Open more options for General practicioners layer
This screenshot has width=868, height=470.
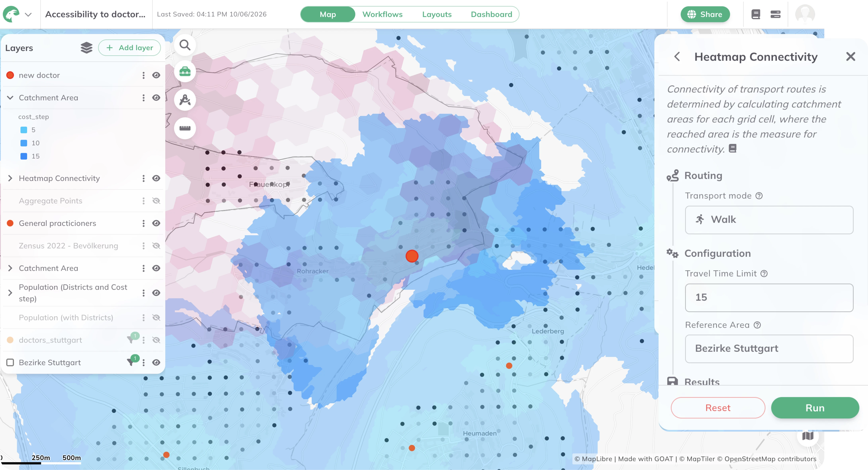click(x=144, y=223)
